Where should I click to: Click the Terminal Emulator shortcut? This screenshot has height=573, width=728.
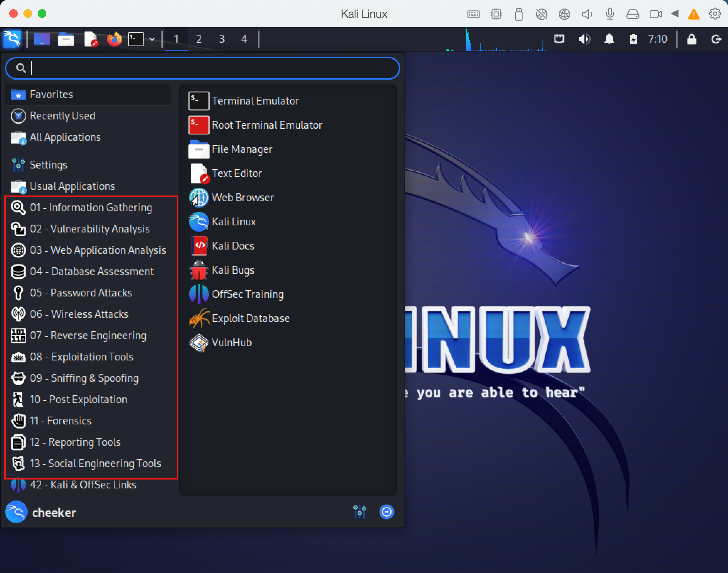255,101
